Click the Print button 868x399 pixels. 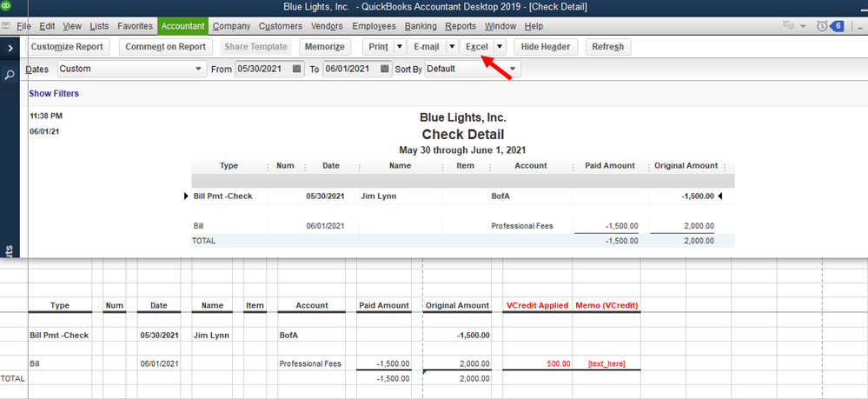378,47
